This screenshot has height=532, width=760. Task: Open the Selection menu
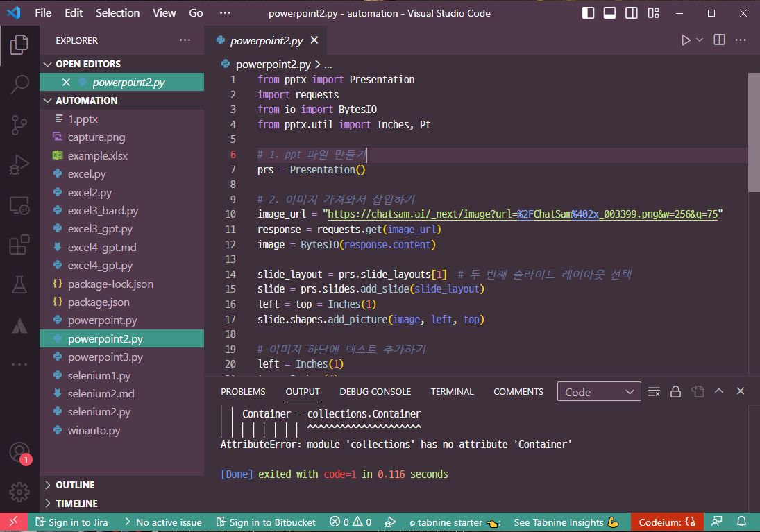[x=118, y=13]
